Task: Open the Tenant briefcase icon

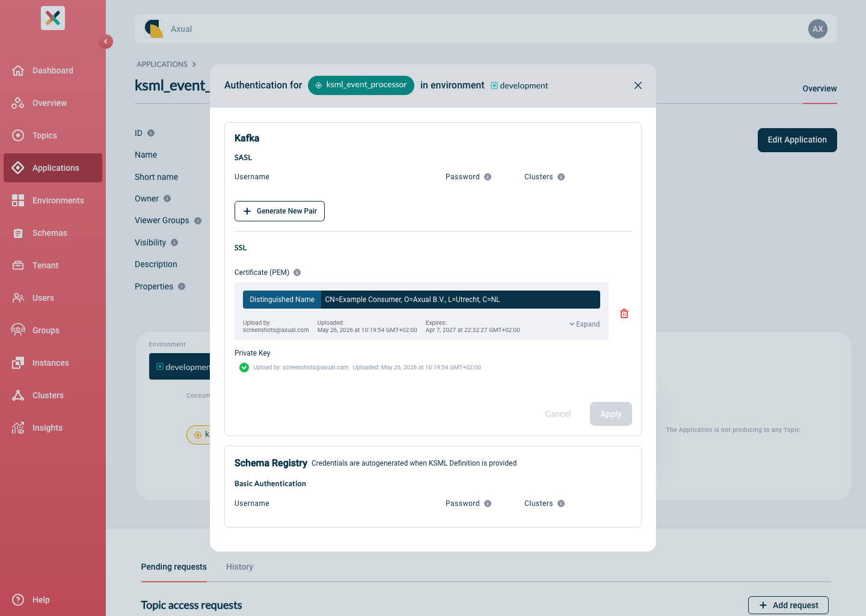Action: click(x=18, y=265)
